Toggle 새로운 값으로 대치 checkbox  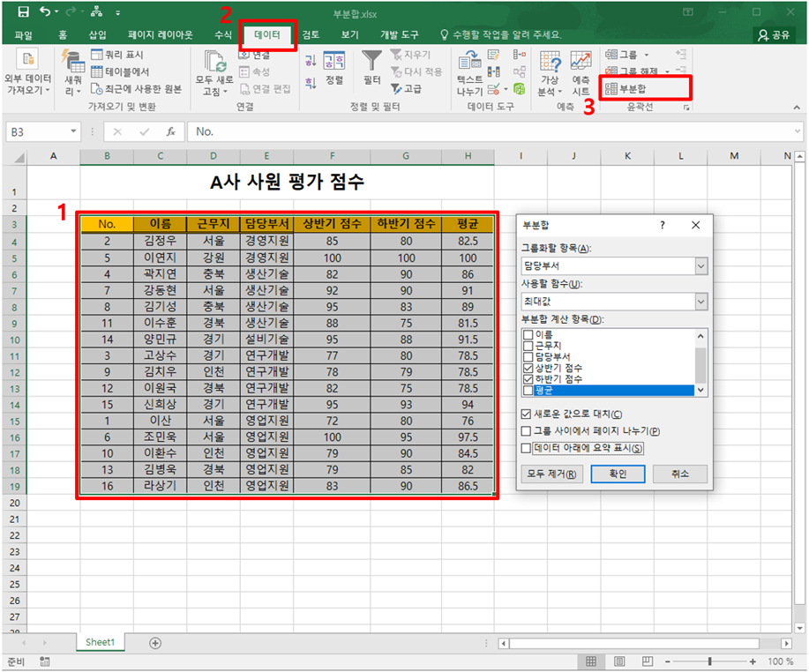[x=526, y=414]
